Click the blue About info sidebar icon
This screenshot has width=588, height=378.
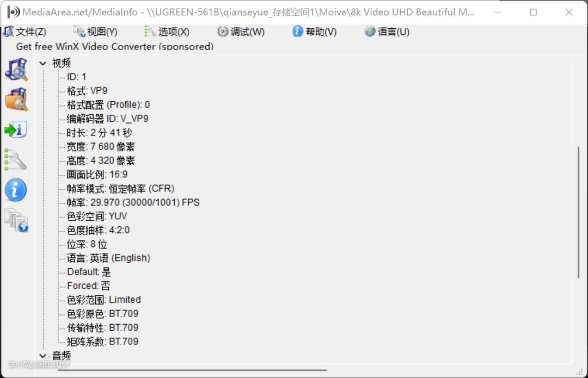pyautogui.click(x=16, y=190)
